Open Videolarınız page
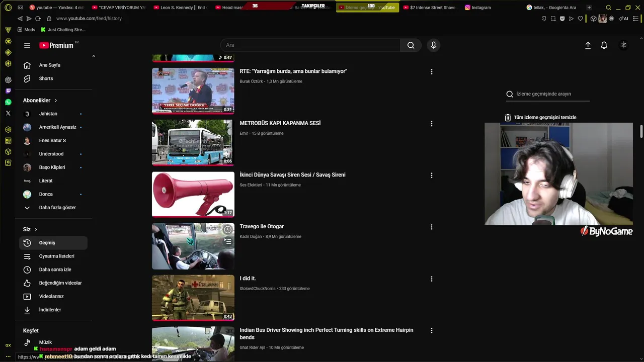The image size is (644, 362). click(53, 297)
